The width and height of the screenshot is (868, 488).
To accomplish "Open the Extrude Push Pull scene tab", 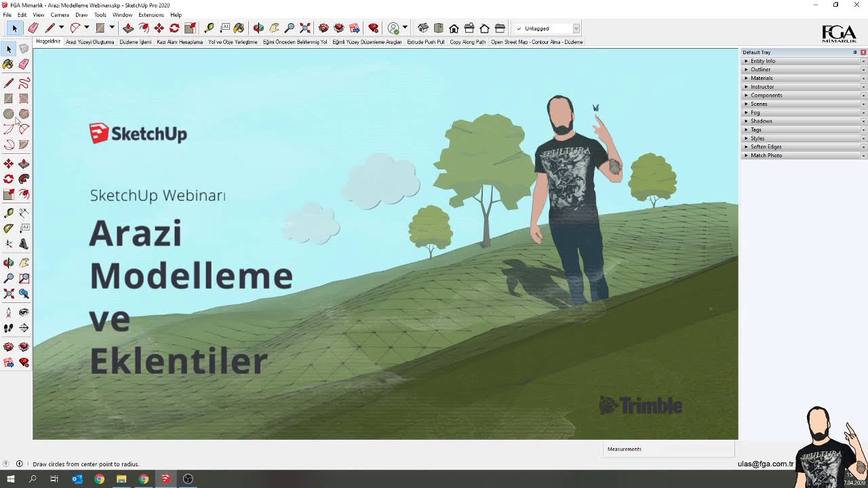I will tap(426, 42).
